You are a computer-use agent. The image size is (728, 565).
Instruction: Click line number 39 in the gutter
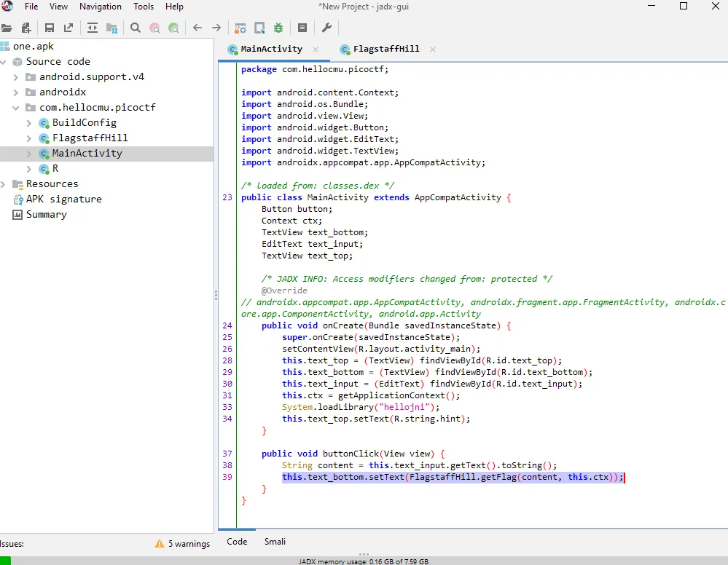click(x=227, y=477)
